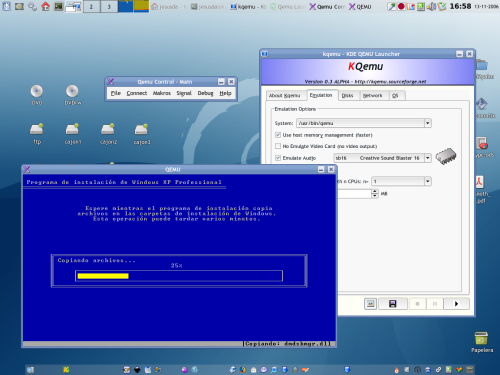This screenshot has height=375, width=500.
Task: Increase memory MB spinbox up arrow
Action: 375,191
